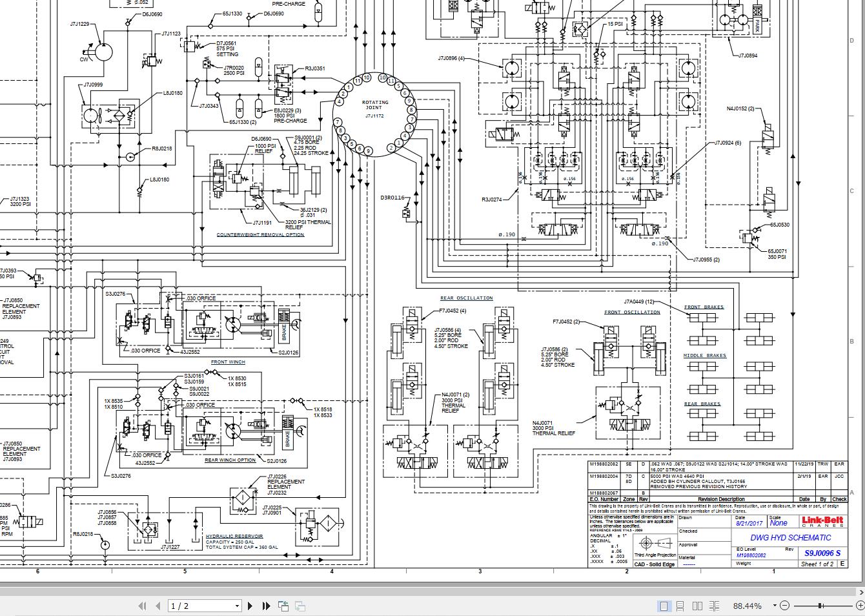Image resolution: width=865 pixels, height=616 pixels.
Task: Go to the first page using the leftmost arrows
Action: (143, 606)
